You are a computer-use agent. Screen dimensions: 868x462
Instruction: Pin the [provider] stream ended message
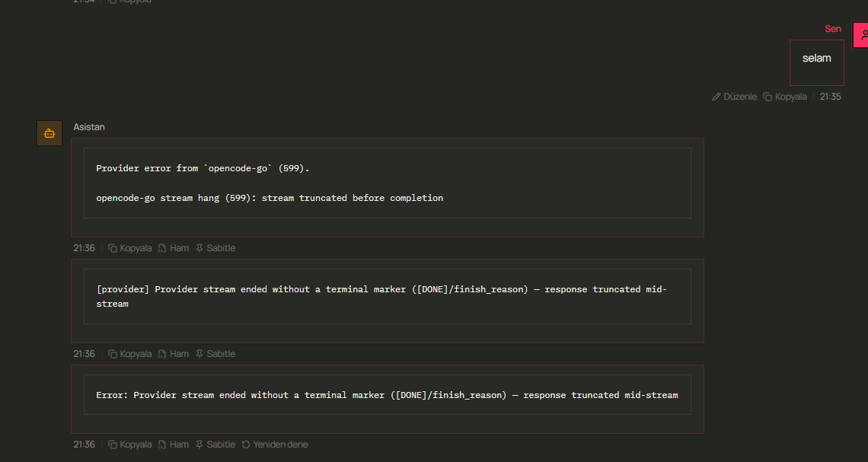pyautogui.click(x=215, y=354)
